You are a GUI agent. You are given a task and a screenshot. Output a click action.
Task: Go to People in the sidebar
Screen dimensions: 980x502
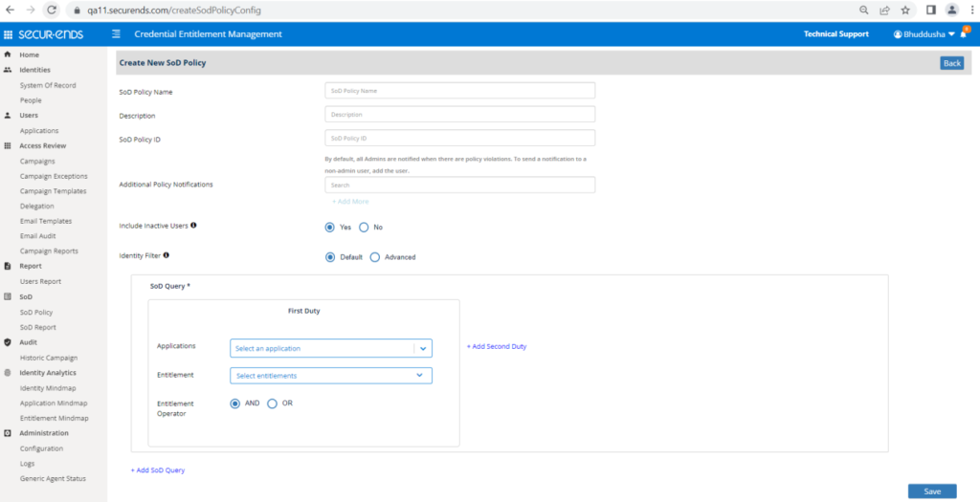(x=31, y=100)
